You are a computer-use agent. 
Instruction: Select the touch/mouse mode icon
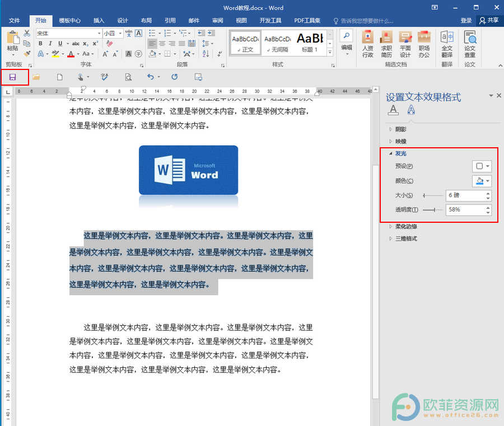(x=80, y=77)
